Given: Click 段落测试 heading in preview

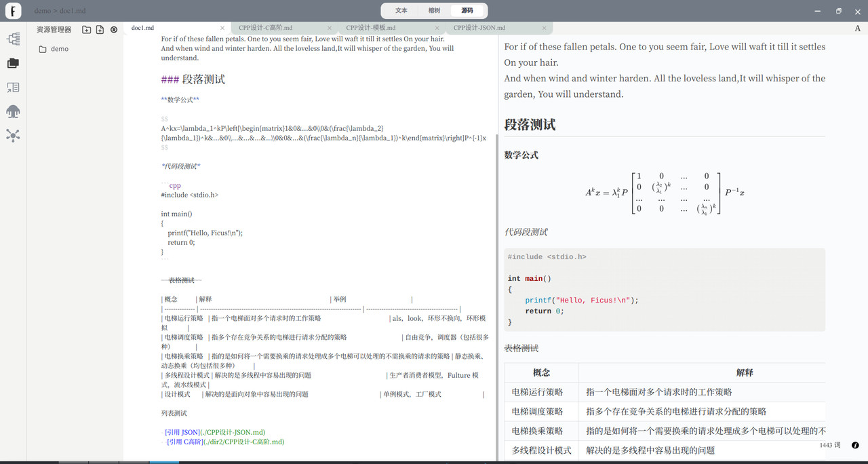Looking at the screenshot, I should [x=530, y=125].
